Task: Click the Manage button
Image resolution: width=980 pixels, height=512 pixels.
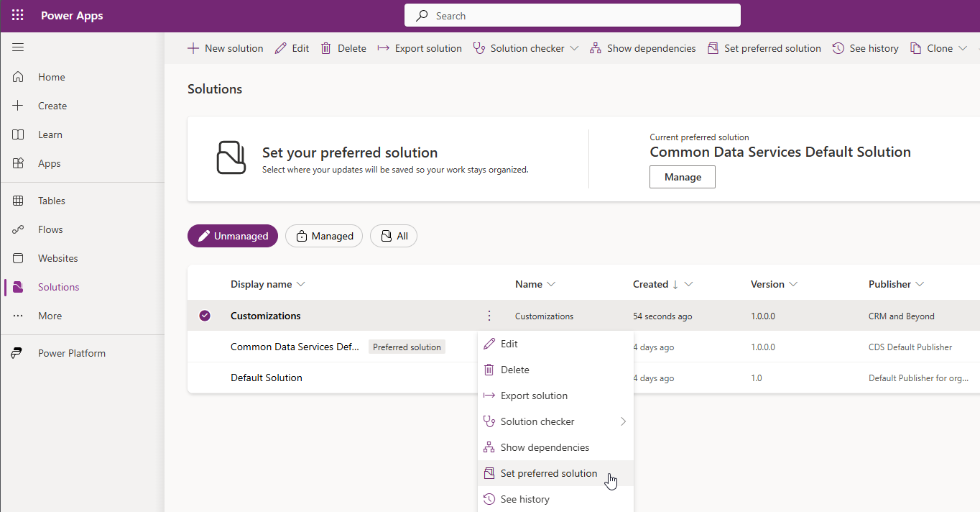Action: point(683,177)
